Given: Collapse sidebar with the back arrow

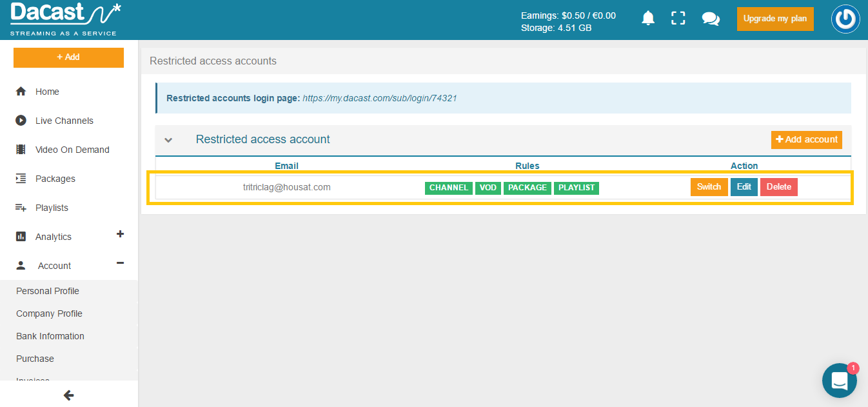Looking at the screenshot, I should [68, 395].
